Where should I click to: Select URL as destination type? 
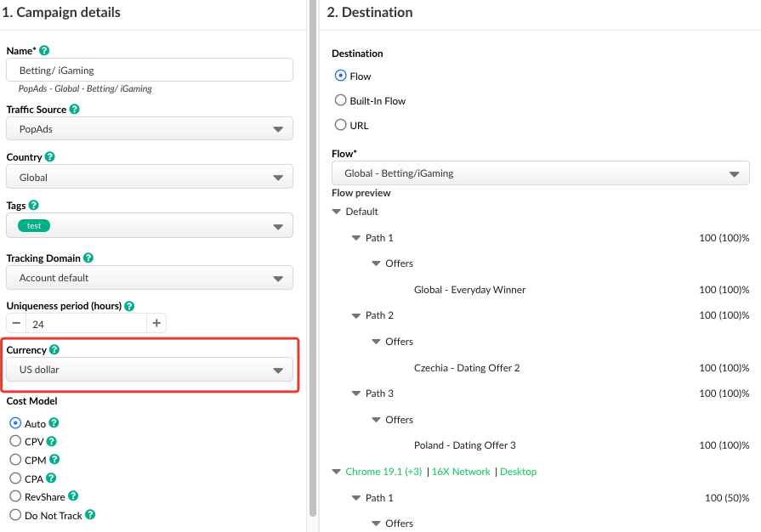(x=340, y=125)
